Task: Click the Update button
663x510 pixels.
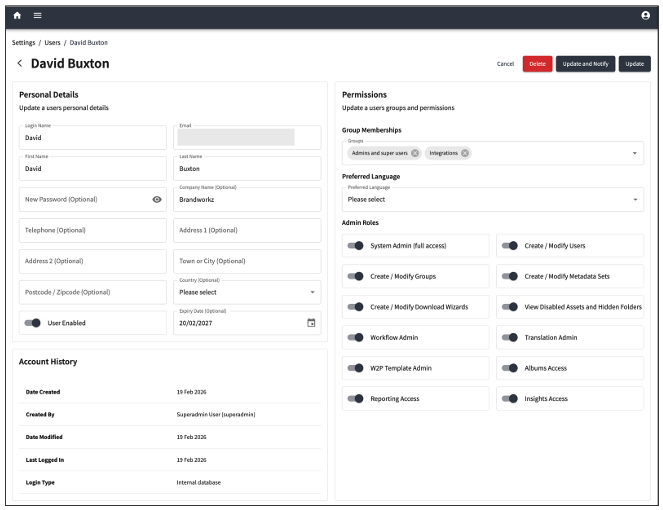Action: pos(635,64)
